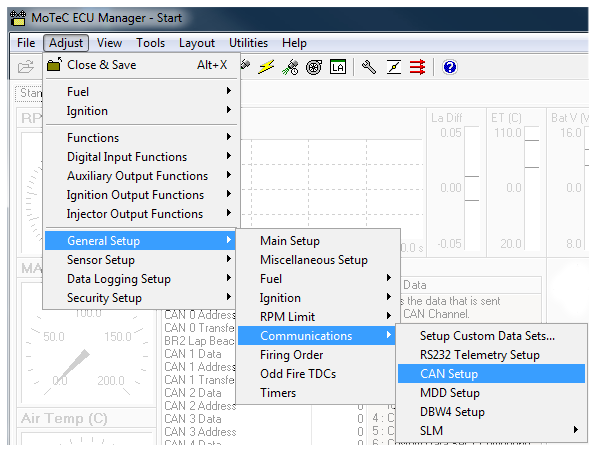Click the red arrows icon
601x457 pixels.
(x=417, y=67)
